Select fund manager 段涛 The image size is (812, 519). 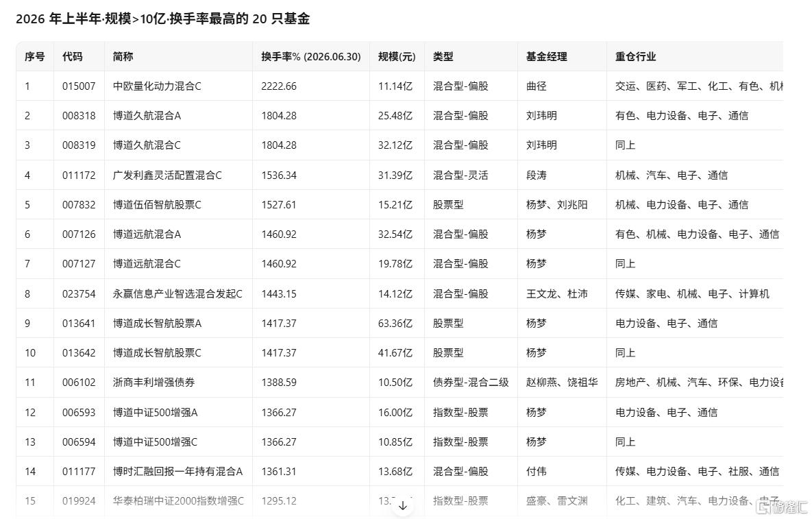537,175
